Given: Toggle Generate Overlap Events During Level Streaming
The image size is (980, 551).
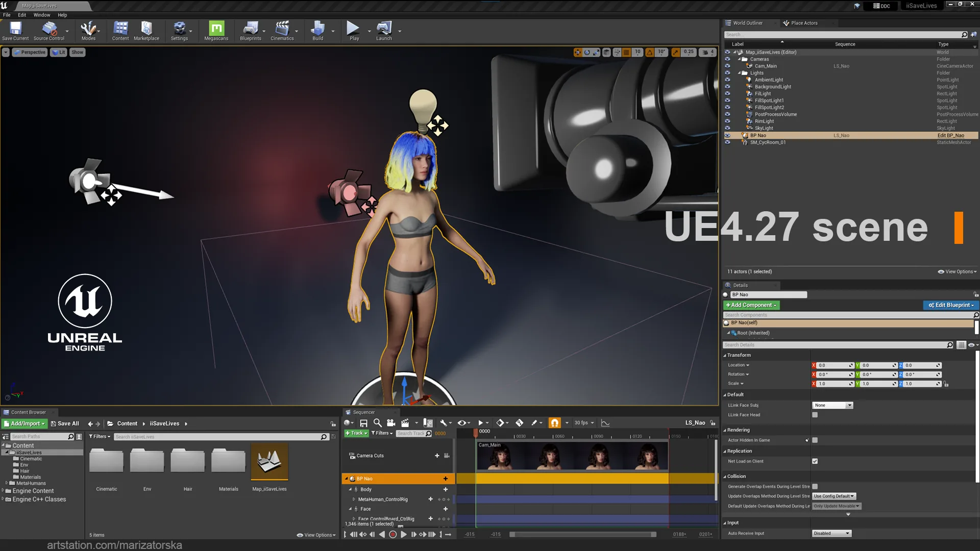Looking at the screenshot, I should (815, 487).
